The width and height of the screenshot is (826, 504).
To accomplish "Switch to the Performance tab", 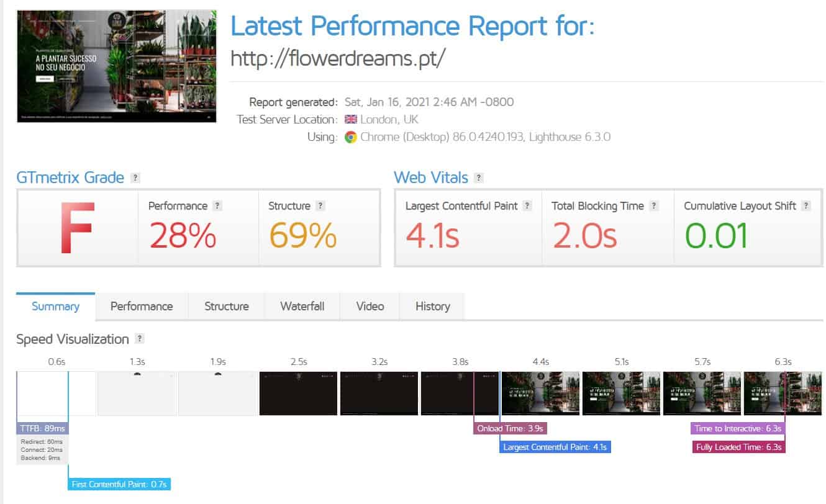I will [142, 307].
